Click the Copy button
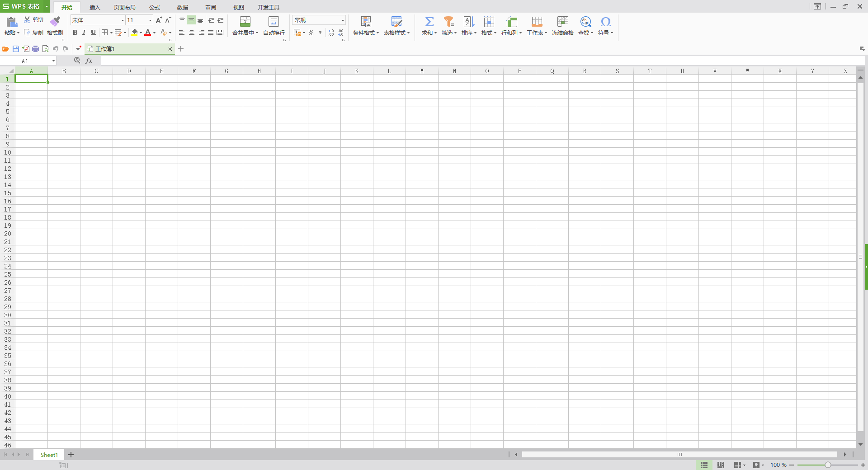 click(x=33, y=33)
